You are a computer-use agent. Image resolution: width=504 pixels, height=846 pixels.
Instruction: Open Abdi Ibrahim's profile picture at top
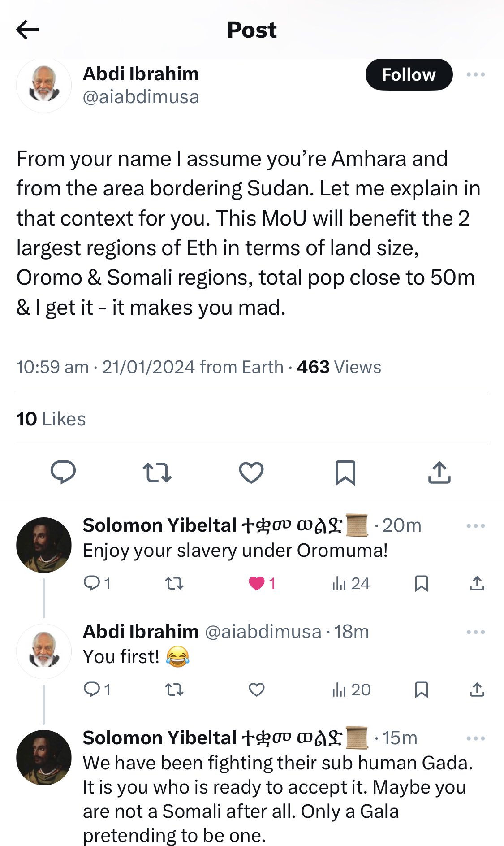pos(44,85)
